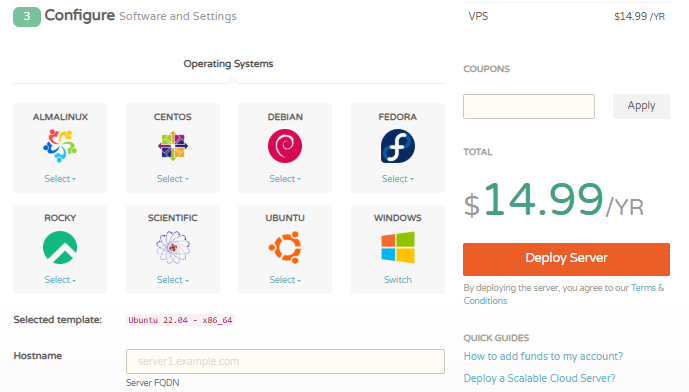Click the ALMALINUX card title

coord(60,117)
